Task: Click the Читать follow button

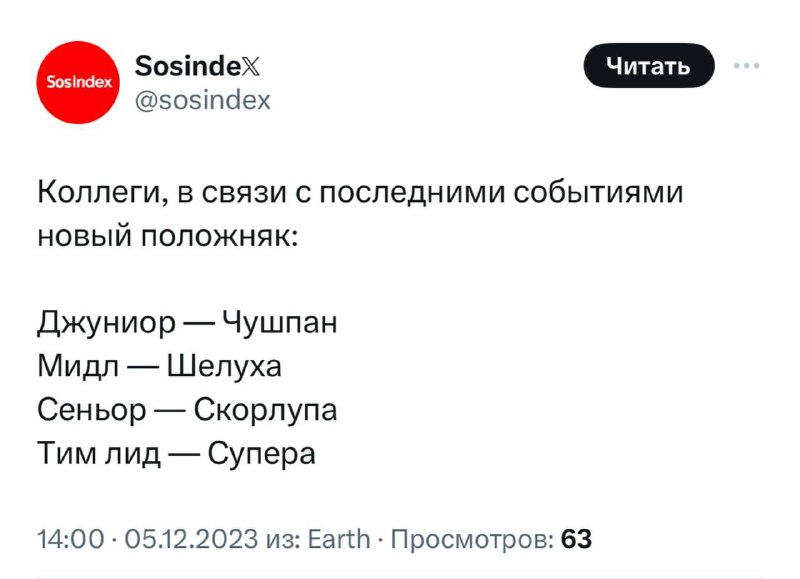Action: coord(648,66)
